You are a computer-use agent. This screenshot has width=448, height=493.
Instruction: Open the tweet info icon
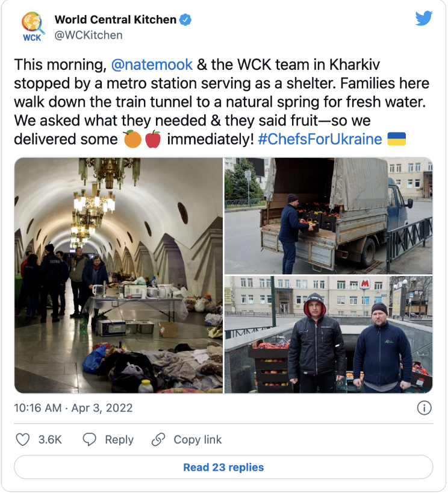424,408
